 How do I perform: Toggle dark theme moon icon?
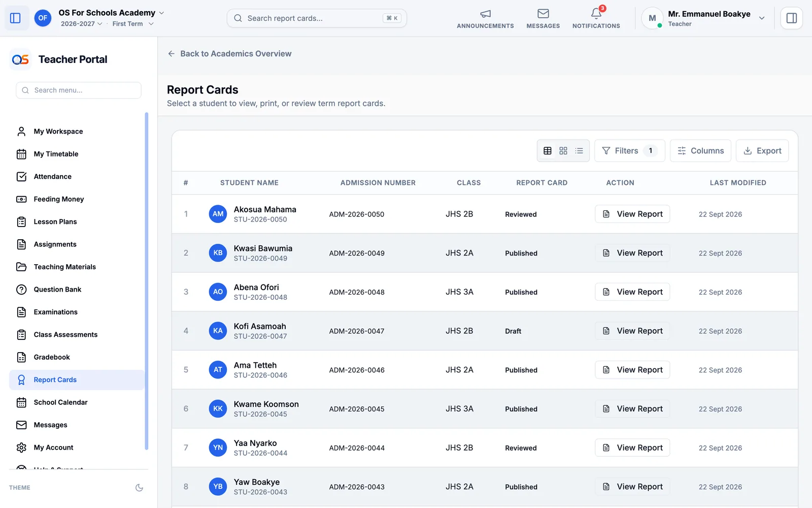[139, 488]
